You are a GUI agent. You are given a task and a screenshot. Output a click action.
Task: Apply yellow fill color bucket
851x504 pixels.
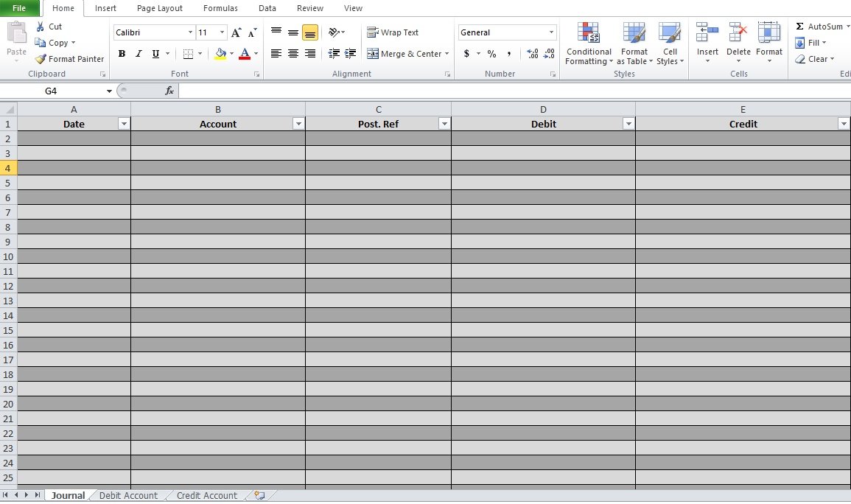pos(220,54)
